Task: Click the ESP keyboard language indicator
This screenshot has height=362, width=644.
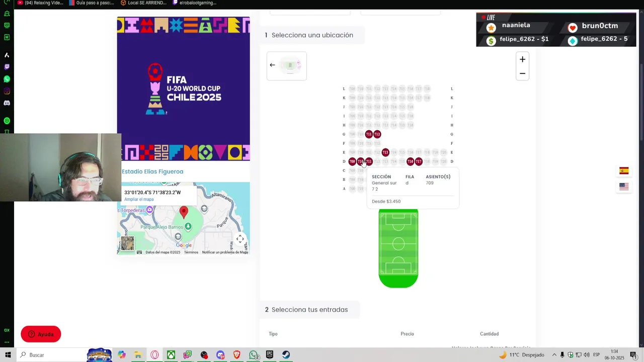Action: [x=596, y=355]
